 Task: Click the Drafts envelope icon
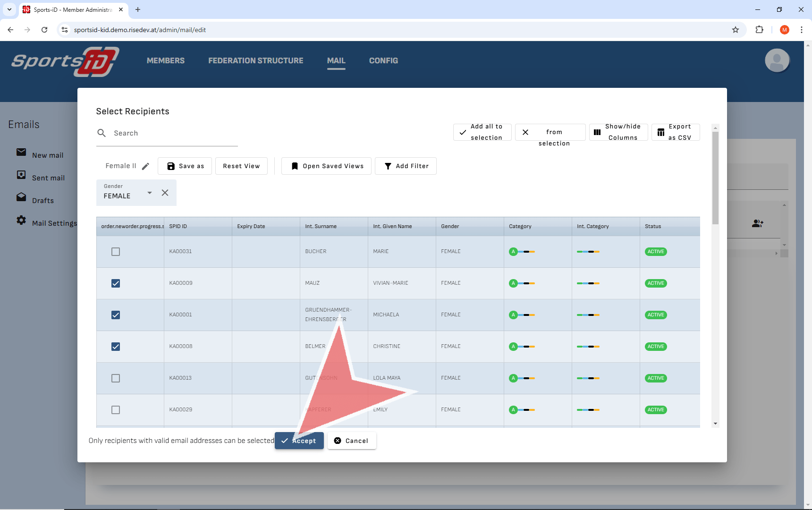21,197
